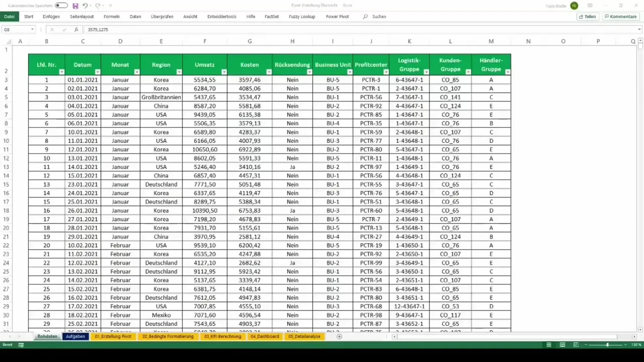Open the Formeln ribbon tab
Screen dimensions: 644x362
[x=112, y=17]
